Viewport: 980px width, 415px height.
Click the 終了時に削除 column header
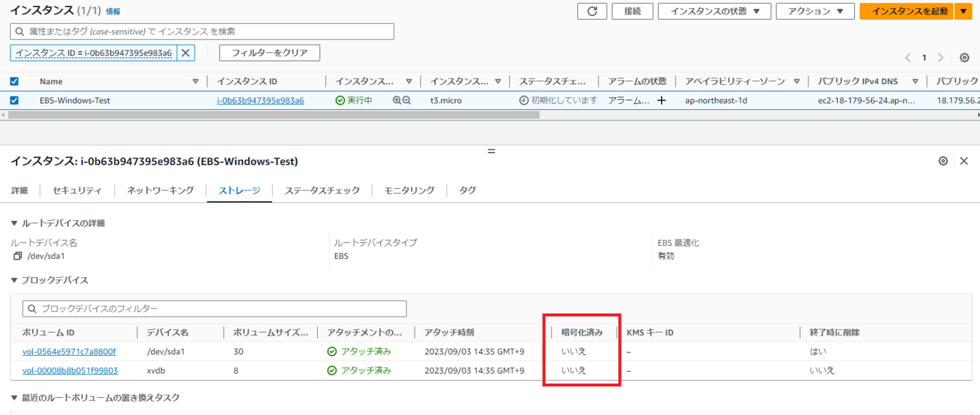pyautogui.click(x=835, y=332)
